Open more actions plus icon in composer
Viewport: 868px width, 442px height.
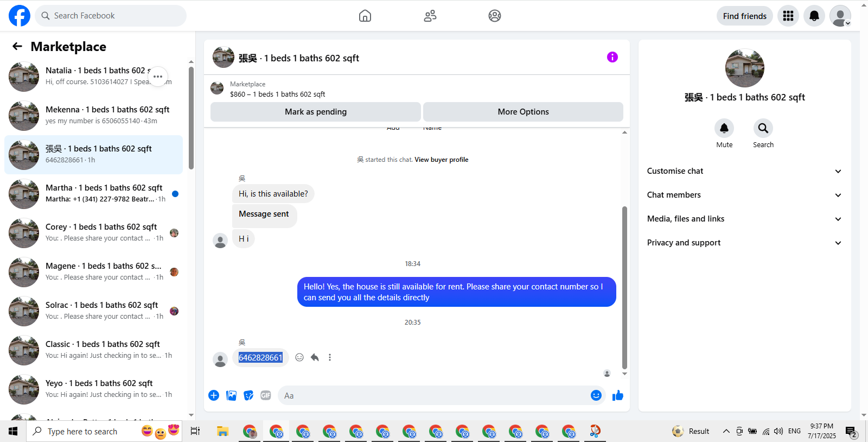(214, 395)
